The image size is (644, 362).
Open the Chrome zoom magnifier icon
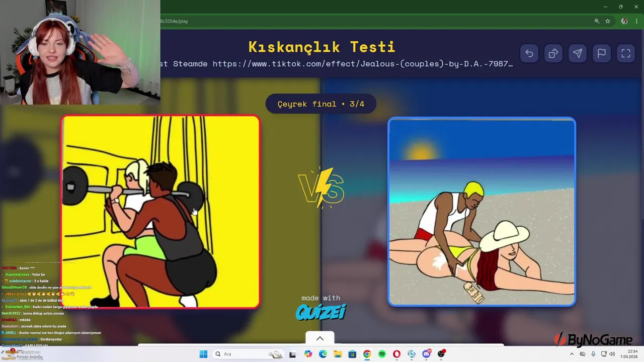(597, 21)
